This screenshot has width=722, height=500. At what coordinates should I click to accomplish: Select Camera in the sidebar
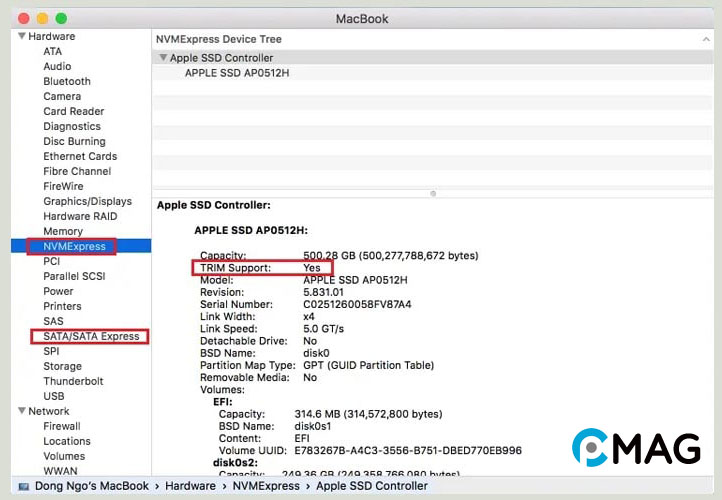(x=62, y=96)
